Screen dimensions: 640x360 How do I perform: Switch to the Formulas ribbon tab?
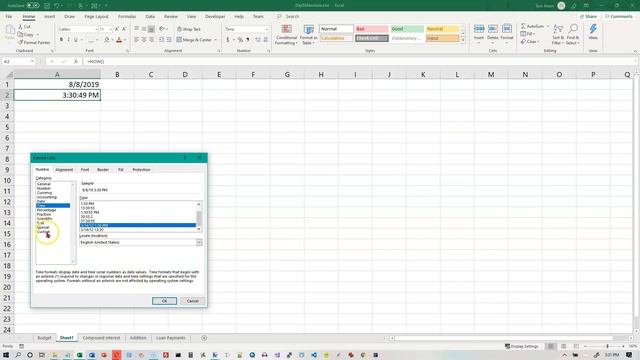tap(127, 16)
